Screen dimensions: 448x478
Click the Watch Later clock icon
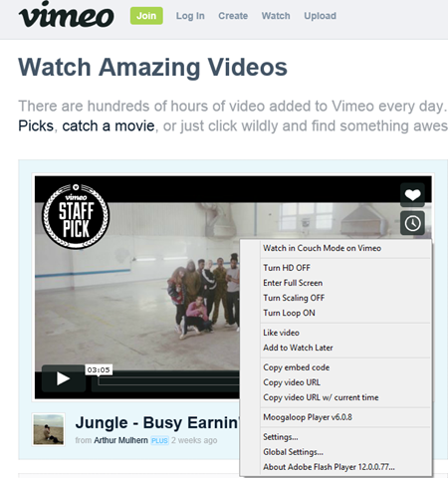[412, 223]
